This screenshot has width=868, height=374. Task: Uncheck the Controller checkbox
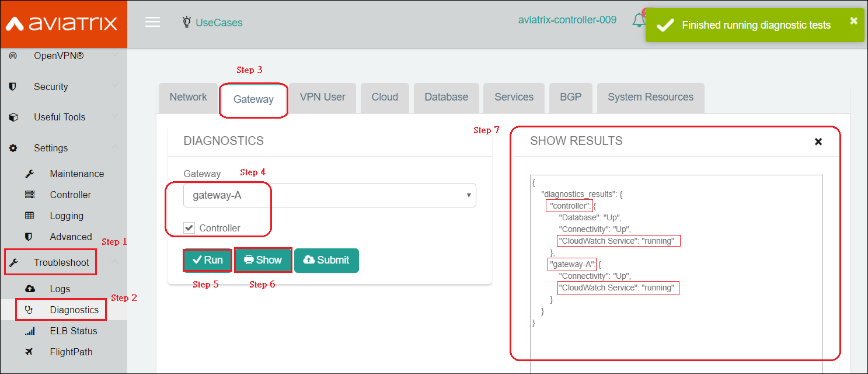[189, 227]
